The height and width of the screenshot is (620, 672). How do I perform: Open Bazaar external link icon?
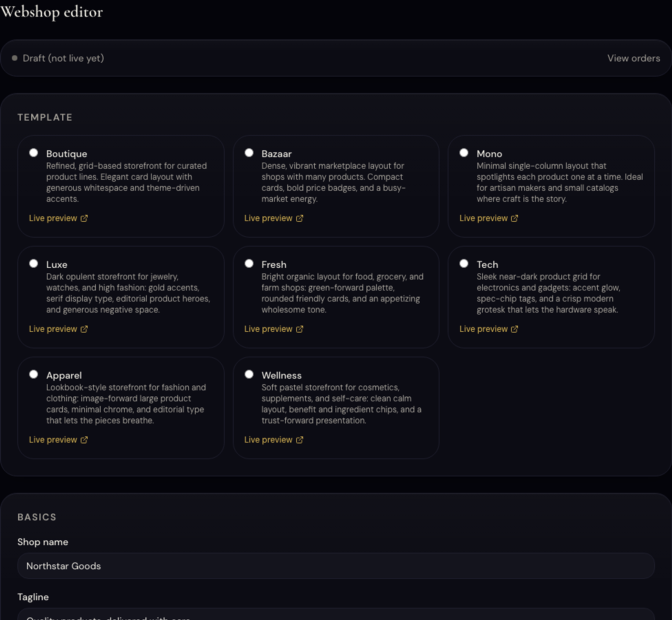pyautogui.click(x=300, y=218)
